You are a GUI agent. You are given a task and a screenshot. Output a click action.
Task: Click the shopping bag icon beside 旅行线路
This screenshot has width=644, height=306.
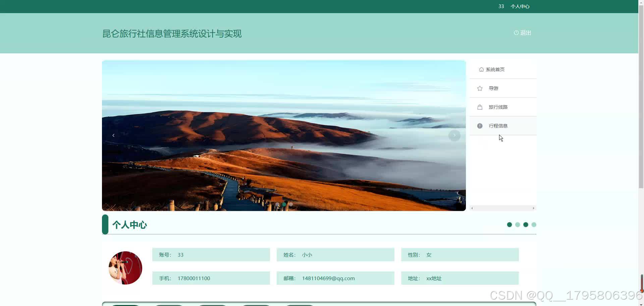tap(480, 107)
